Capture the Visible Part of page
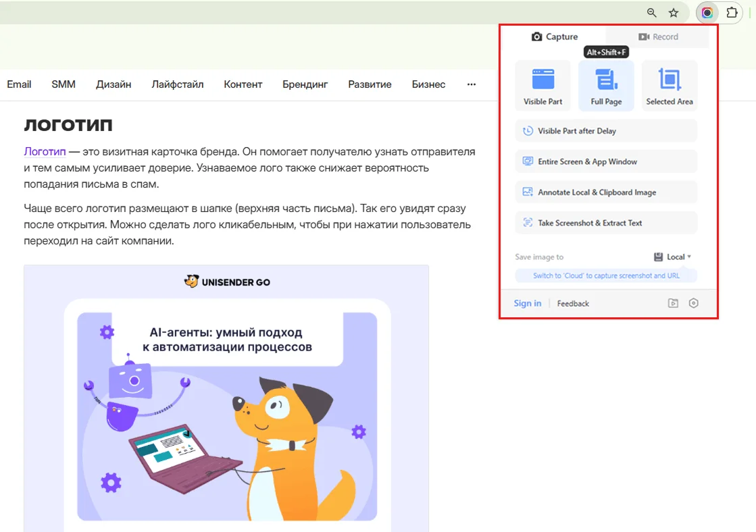Screen dimensions: 756x532 click(543, 86)
